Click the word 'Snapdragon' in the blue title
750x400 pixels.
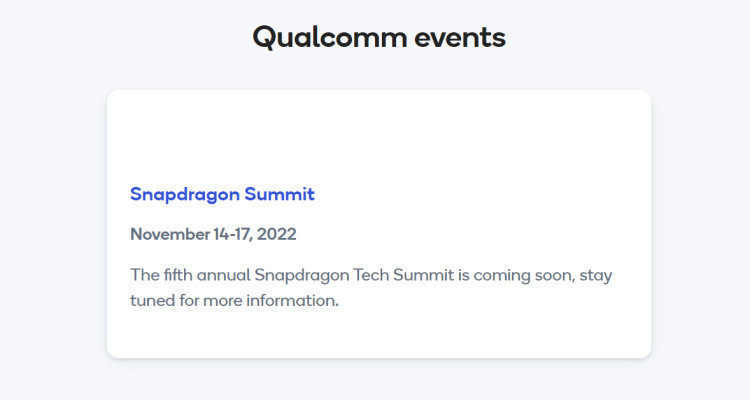[x=185, y=195]
